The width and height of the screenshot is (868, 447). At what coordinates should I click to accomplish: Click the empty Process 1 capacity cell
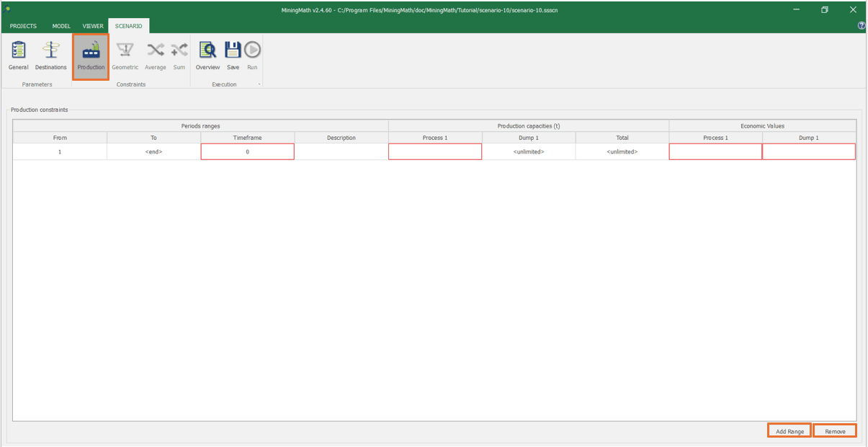(x=435, y=152)
